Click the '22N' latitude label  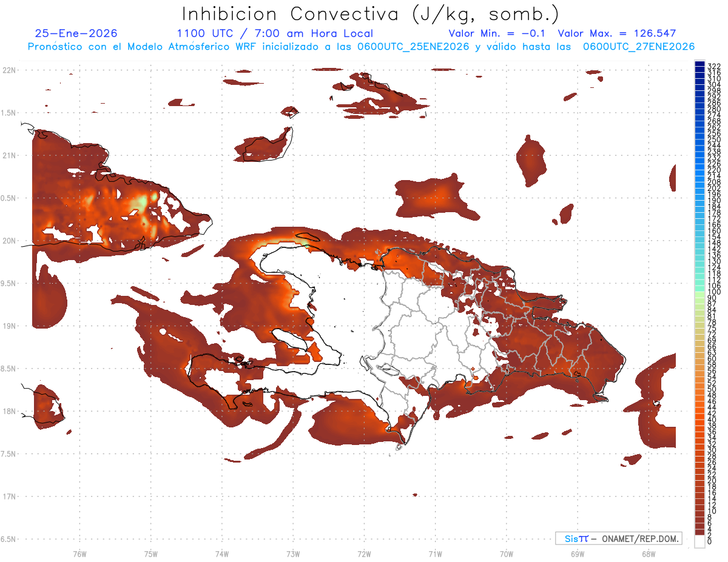9,70
